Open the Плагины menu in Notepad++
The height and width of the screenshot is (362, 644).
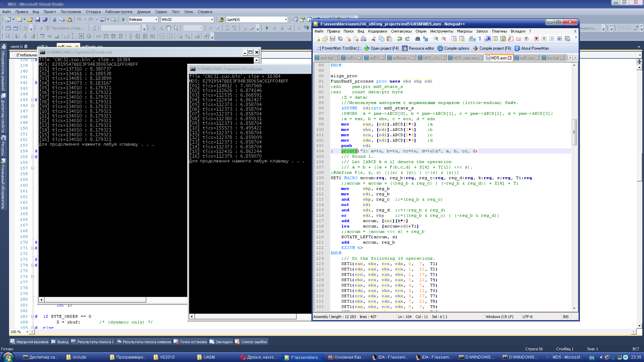tap(499, 31)
